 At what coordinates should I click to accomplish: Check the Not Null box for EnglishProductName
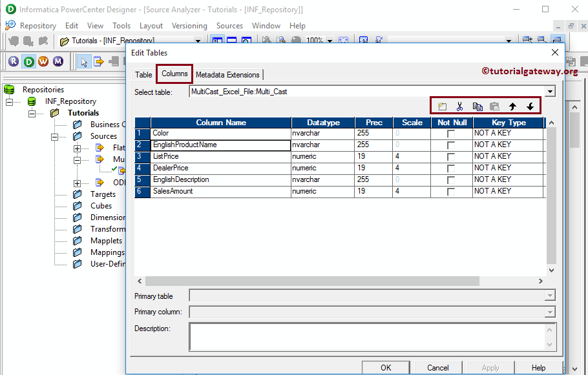coord(450,145)
